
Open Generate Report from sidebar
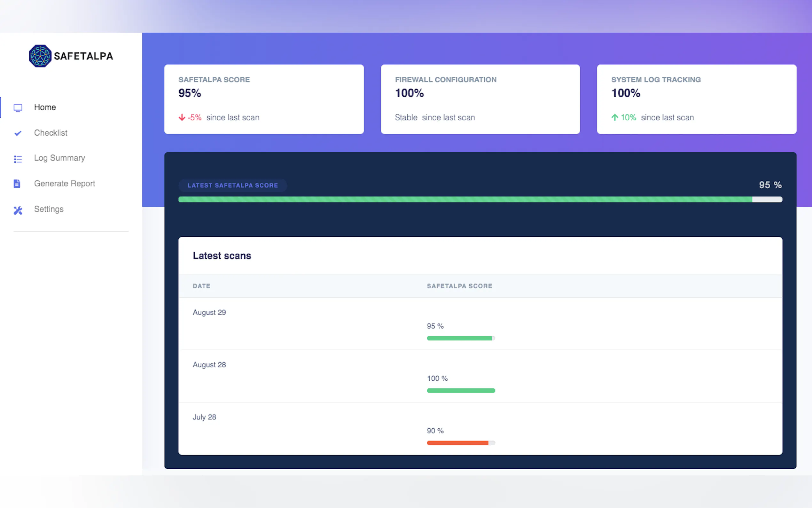(x=65, y=183)
